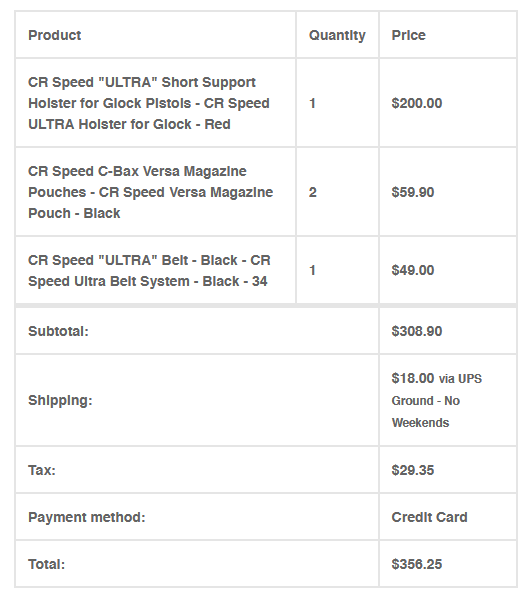This screenshot has width=527, height=597.
Task: Select the CR Speed ULTRA Holster product name
Action: coord(149,103)
